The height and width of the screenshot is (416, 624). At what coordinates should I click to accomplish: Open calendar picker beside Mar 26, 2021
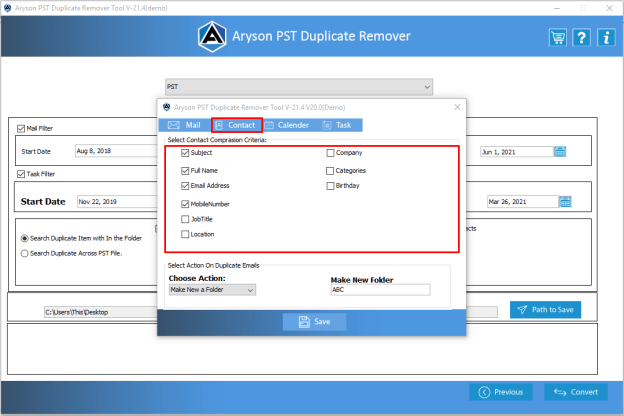[565, 202]
